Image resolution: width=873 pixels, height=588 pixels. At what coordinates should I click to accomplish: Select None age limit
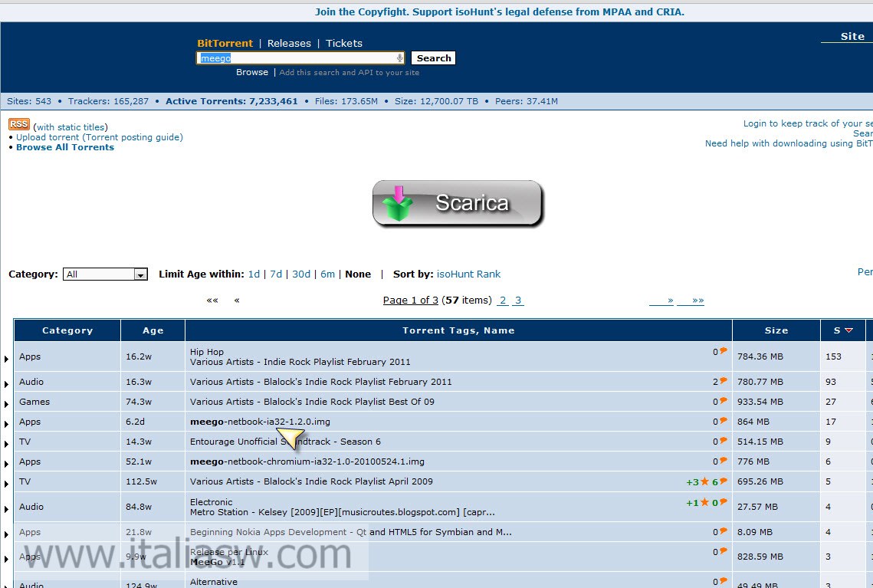pos(358,274)
